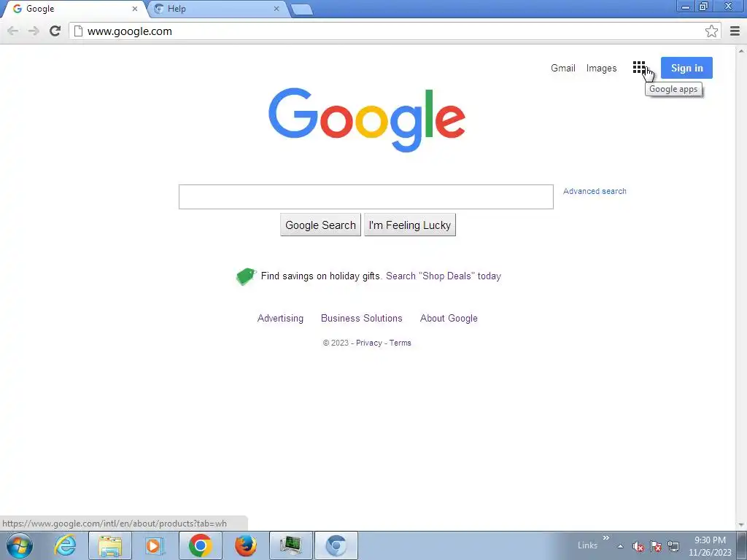Screen dimensions: 747x560
Task: Open the Terms link
Action: (x=400, y=343)
